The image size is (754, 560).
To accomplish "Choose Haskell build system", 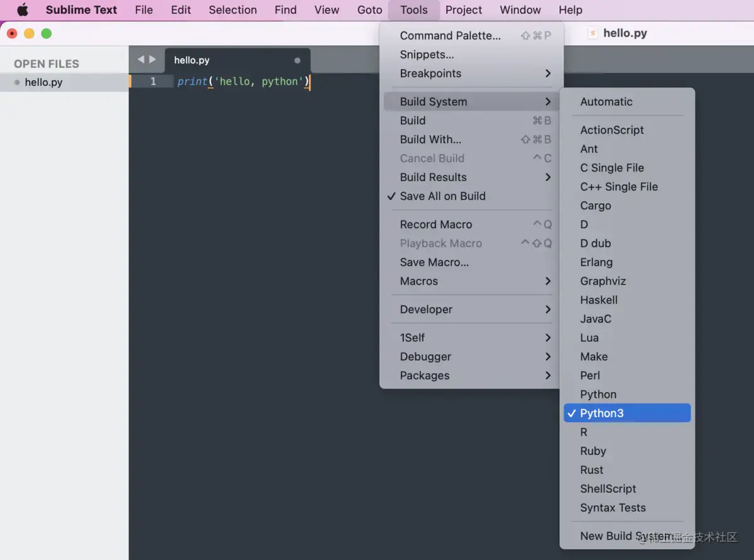I will [x=627, y=300].
